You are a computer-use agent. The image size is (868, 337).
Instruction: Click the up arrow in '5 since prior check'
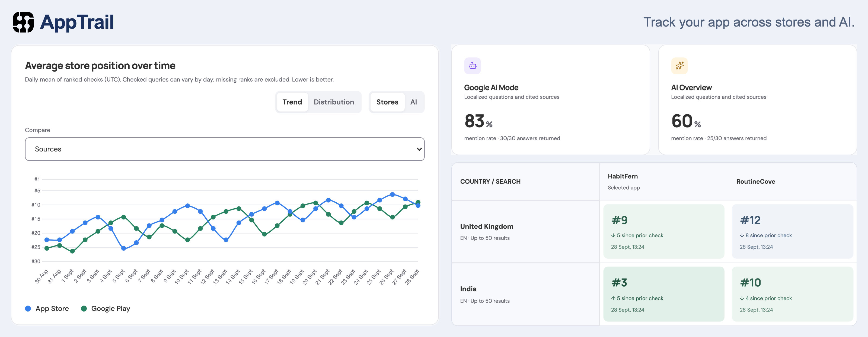[613, 298]
